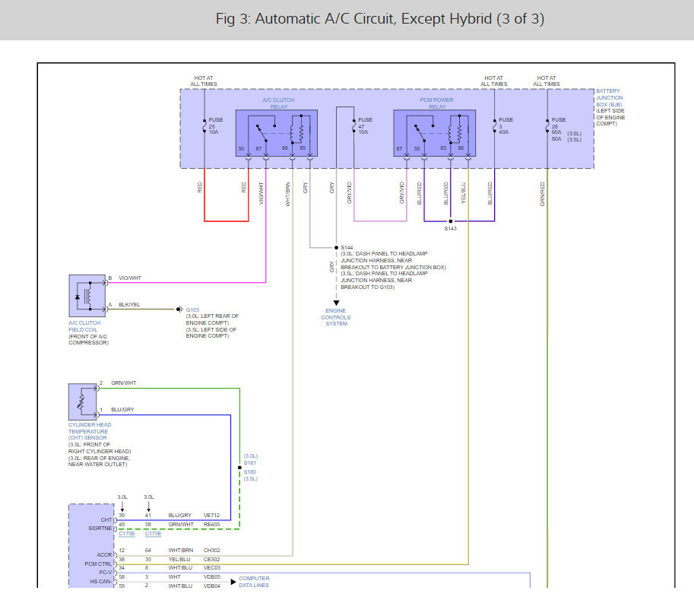Click the down arrow under 3.0L label
The image size is (694, 616).
pyautogui.click(x=122, y=506)
